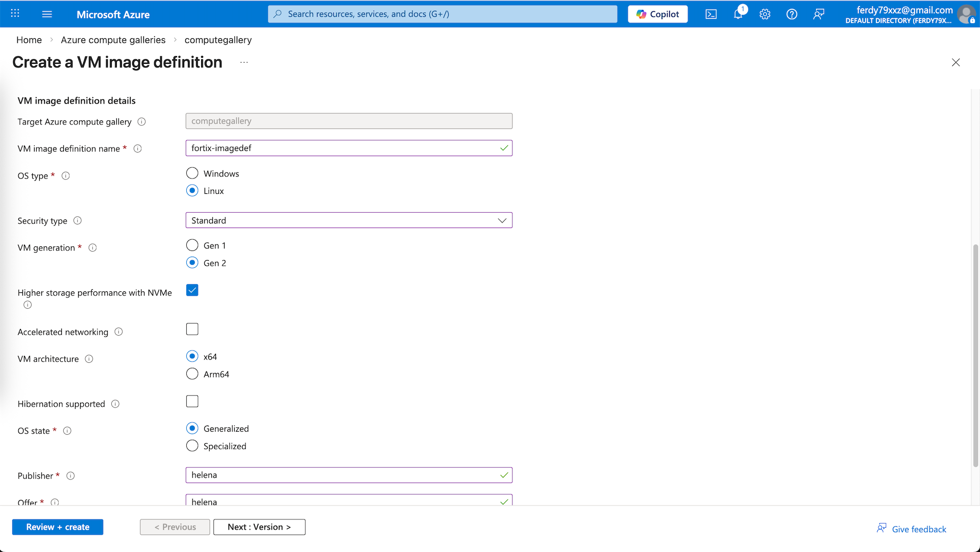The height and width of the screenshot is (552, 980).
Task: Open the notifications bell
Action: [x=738, y=14]
